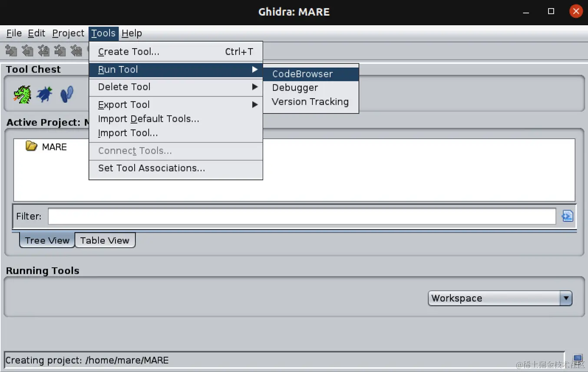Click the Update Checked Out File toolbar icon
This screenshot has width=588, height=372.
point(43,50)
